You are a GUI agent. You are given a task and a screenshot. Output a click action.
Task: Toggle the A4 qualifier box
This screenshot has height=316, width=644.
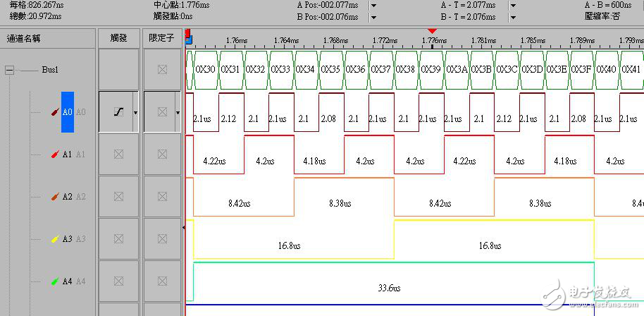(163, 281)
